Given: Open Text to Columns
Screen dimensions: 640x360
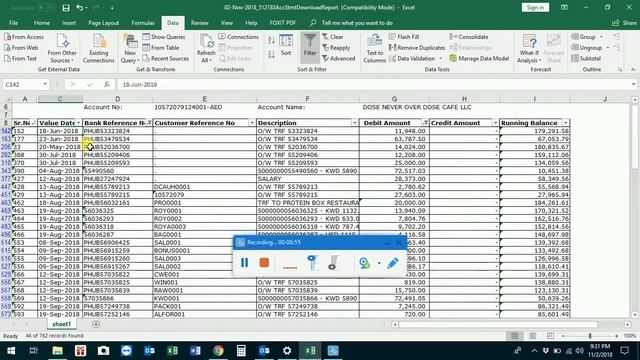Looking at the screenshot, I should 374,49.
